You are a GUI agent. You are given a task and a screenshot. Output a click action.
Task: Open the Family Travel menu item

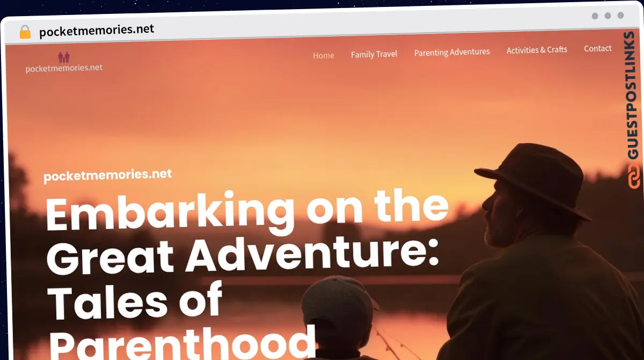point(374,54)
